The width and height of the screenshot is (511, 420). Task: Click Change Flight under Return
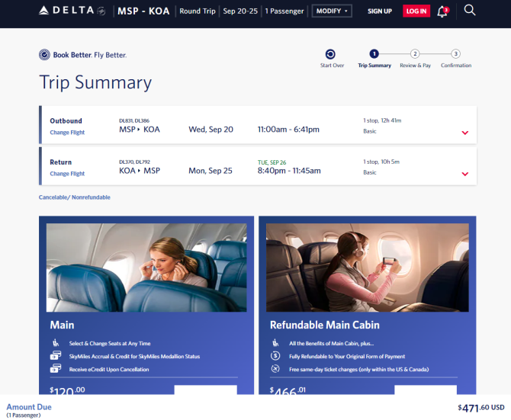[67, 174]
